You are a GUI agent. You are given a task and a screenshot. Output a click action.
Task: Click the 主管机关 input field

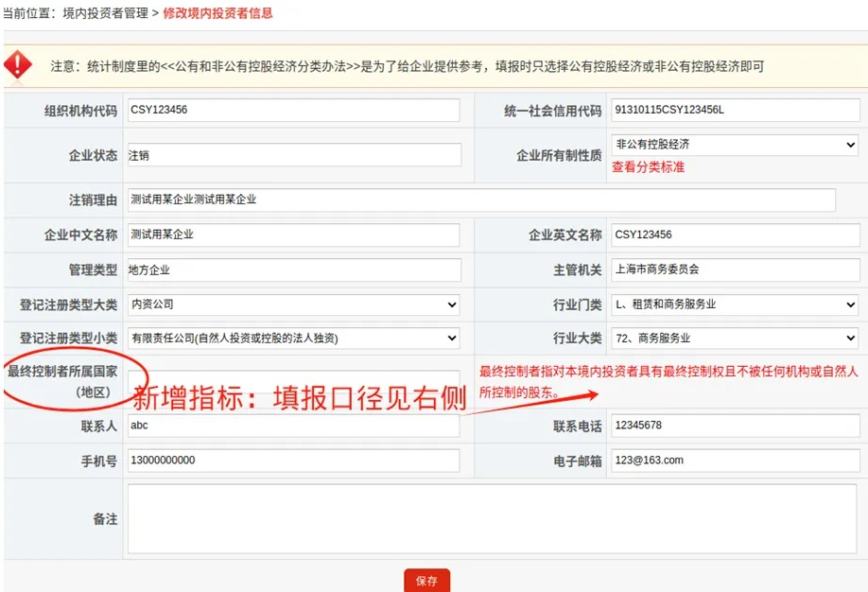pos(734,270)
